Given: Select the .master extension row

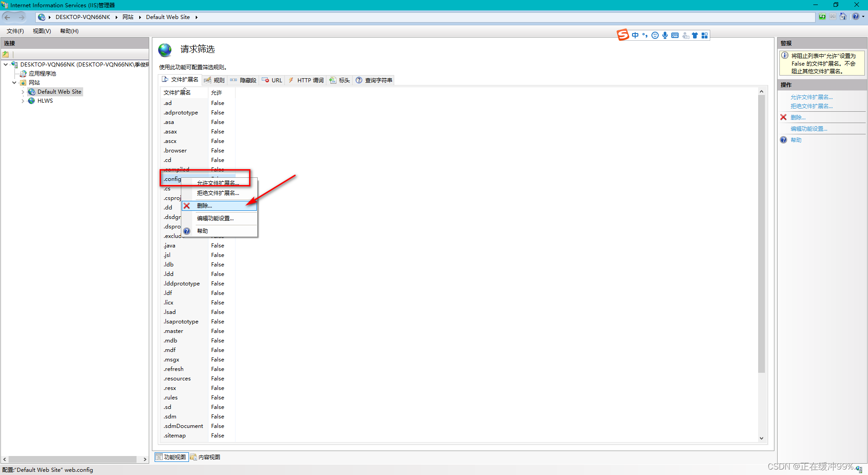Looking at the screenshot, I should pos(198,331).
